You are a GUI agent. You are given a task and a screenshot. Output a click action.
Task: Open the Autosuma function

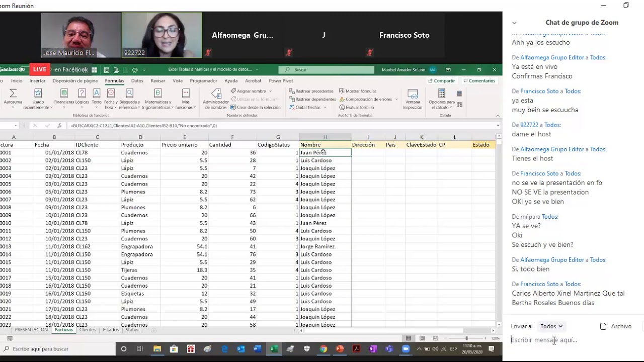[x=13, y=98]
